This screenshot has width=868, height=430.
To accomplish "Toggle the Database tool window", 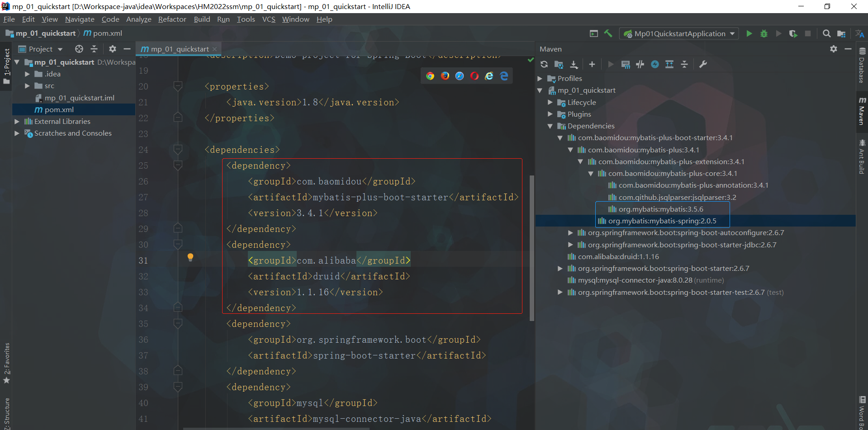I will click(x=862, y=65).
